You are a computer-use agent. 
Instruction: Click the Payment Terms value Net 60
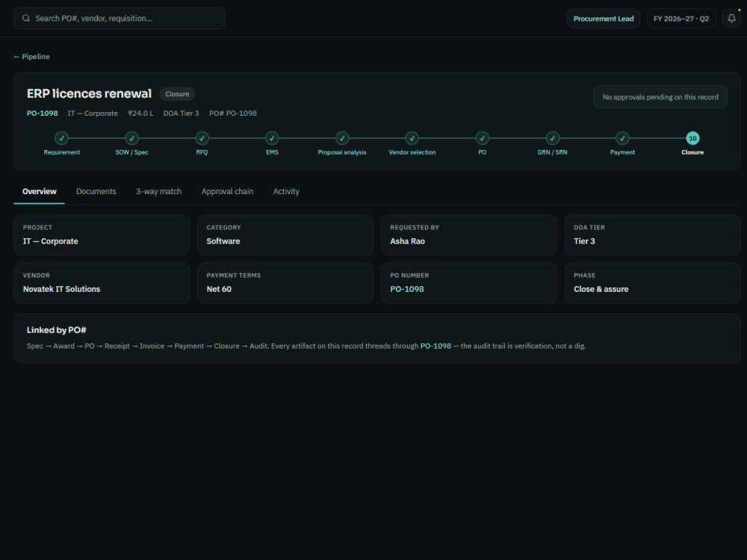click(x=219, y=289)
